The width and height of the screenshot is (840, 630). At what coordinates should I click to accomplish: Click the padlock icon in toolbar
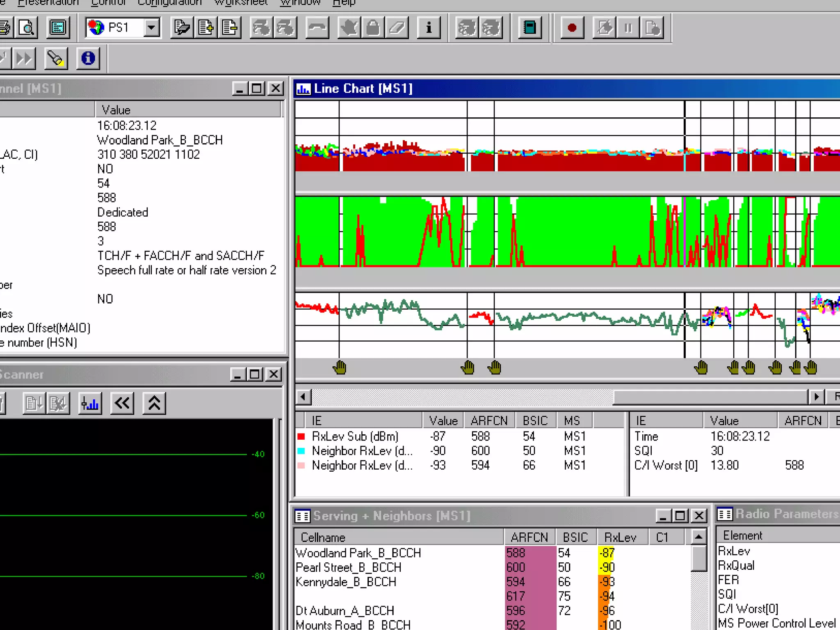[x=373, y=28]
